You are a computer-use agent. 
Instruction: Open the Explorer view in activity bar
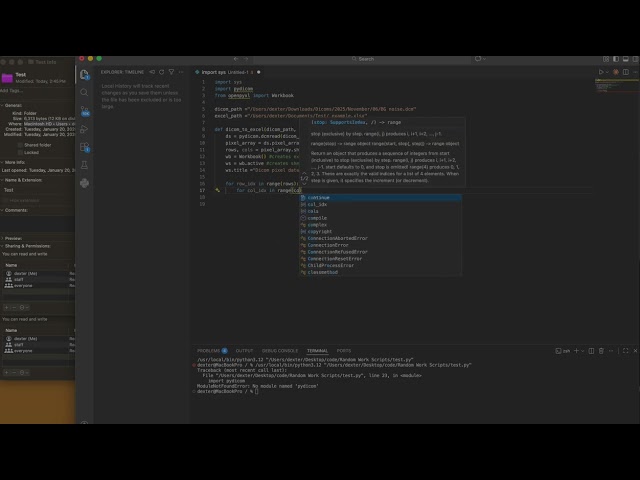84,75
